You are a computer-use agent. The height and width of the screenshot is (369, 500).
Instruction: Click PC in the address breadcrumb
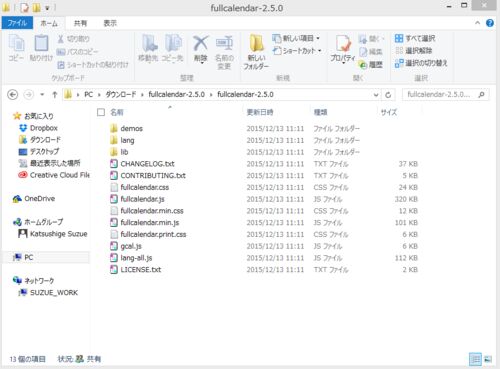[x=88, y=95]
